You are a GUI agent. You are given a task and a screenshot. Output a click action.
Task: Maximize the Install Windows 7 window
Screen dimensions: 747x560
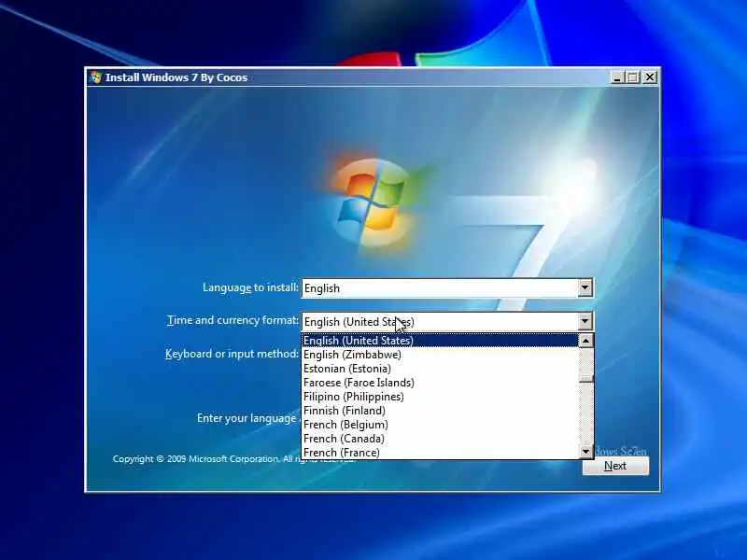tap(633, 77)
